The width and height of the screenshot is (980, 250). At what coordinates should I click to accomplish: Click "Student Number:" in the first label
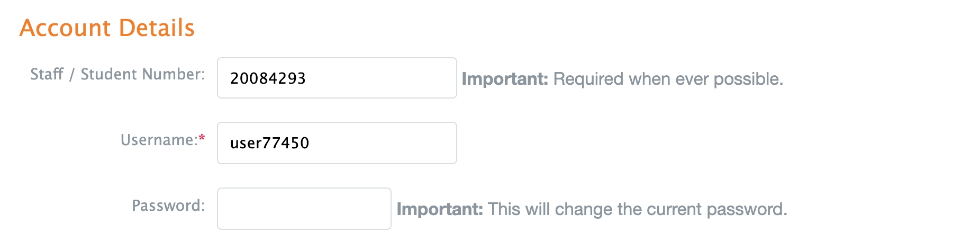142,74
